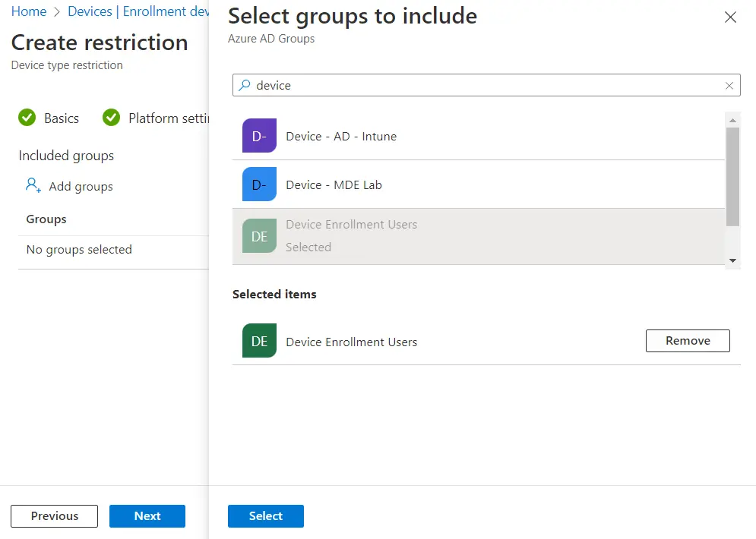
Task: Close the Select groups to include panel
Action: tap(730, 17)
